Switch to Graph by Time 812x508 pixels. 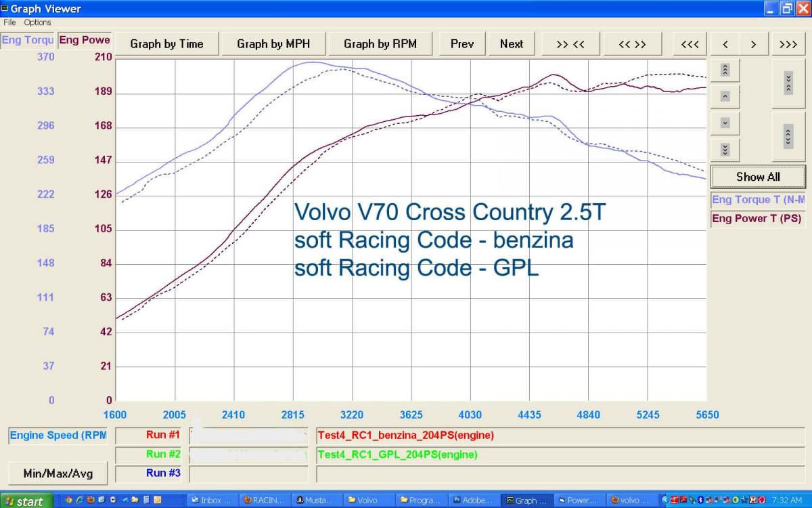pyautogui.click(x=166, y=44)
